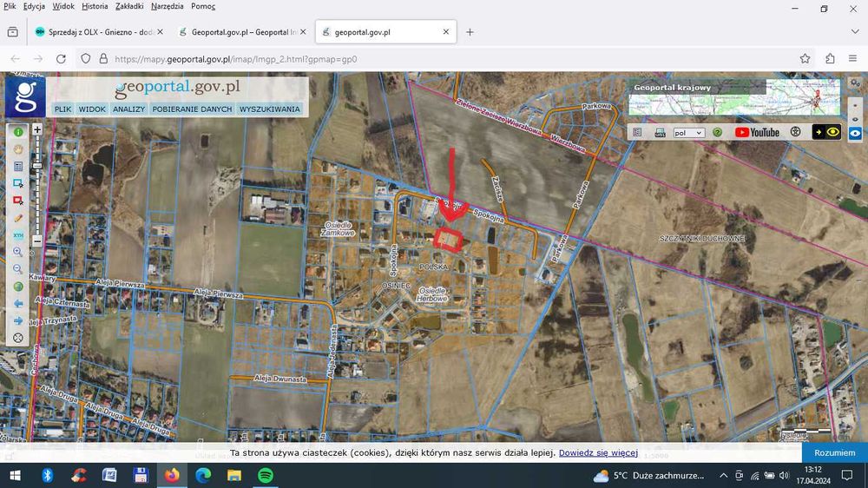Click the crossed-circle clear tool
This screenshot has height=488, width=868.
(18, 338)
